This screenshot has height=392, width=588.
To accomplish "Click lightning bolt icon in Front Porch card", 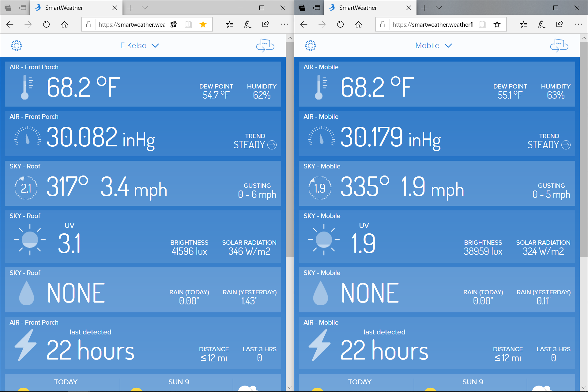I will pyautogui.click(x=26, y=345).
